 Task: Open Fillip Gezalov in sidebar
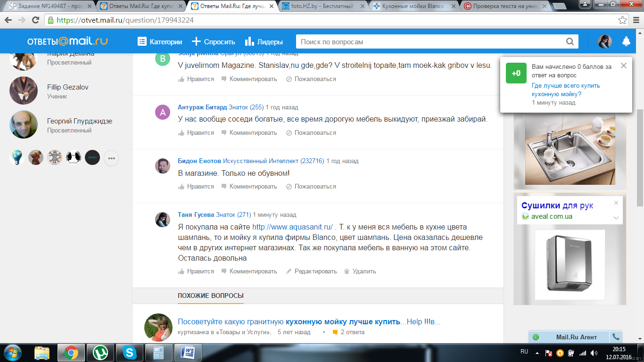point(67,87)
